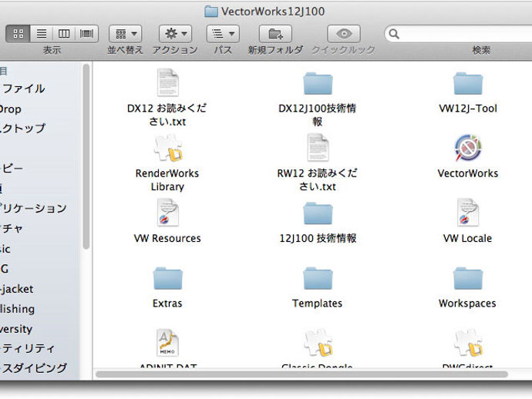Select the VectorWorks application icon

point(468,148)
